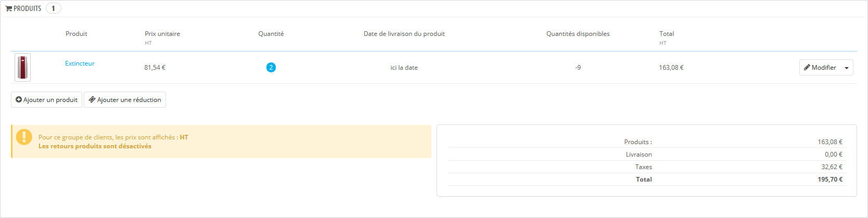The height and width of the screenshot is (218, 868).
Task: Click the Modifier button label
Action: click(824, 68)
